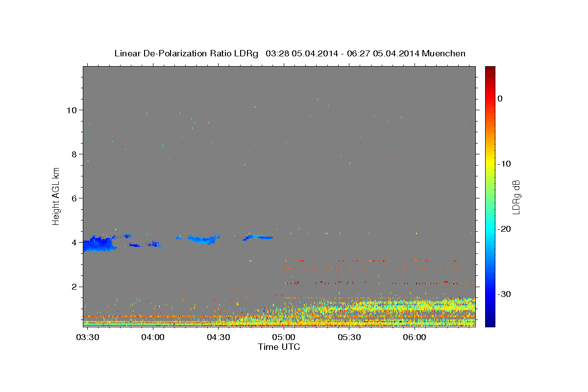
Task: Click the 'Height AGL km' y-axis label
Action: point(56,196)
